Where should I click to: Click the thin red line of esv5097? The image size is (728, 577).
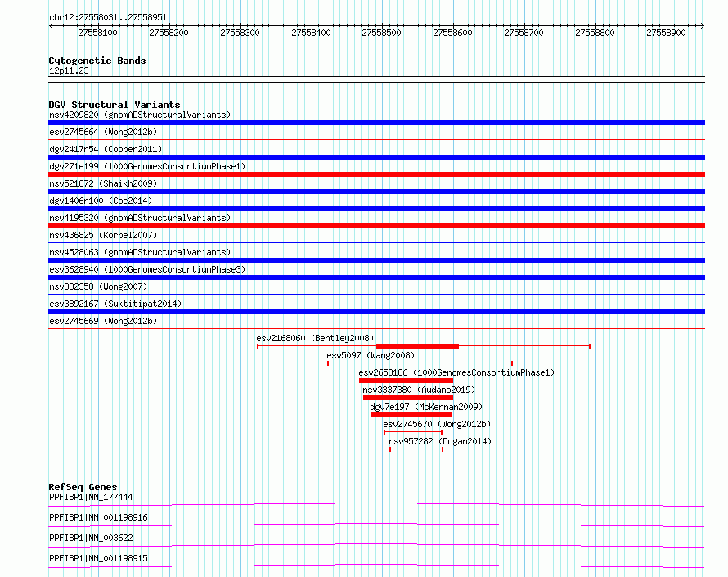pyautogui.click(x=420, y=363)
